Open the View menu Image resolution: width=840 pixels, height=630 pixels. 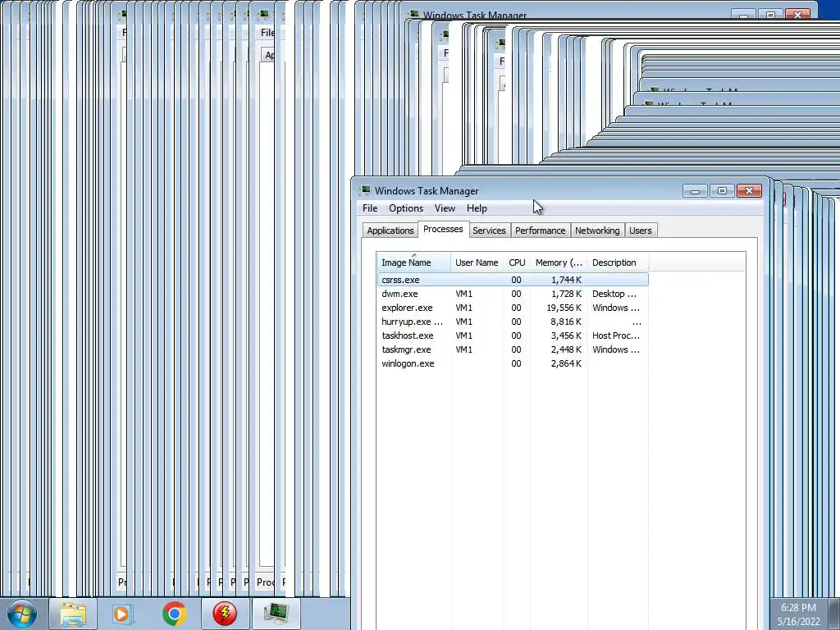445,208
